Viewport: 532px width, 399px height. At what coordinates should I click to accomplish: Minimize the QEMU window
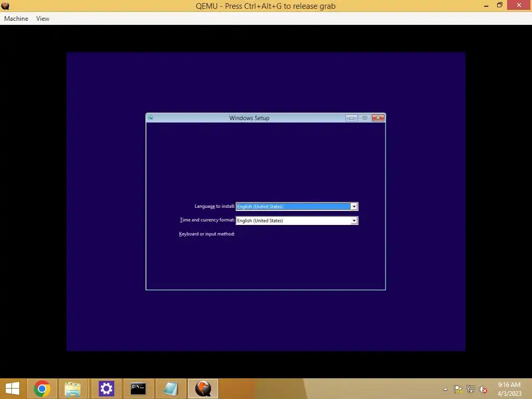point(486,5)
